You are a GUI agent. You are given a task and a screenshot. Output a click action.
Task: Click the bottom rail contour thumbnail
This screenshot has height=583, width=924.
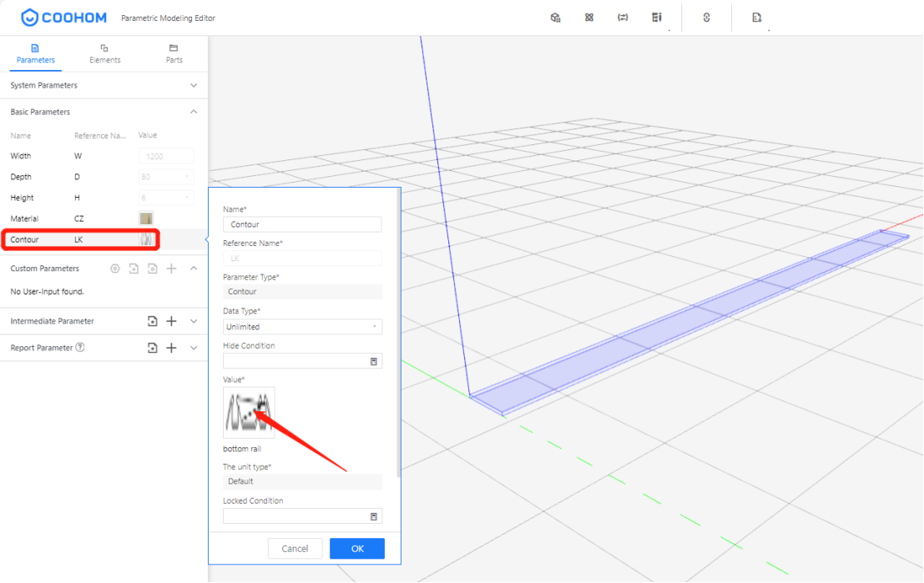249,412
